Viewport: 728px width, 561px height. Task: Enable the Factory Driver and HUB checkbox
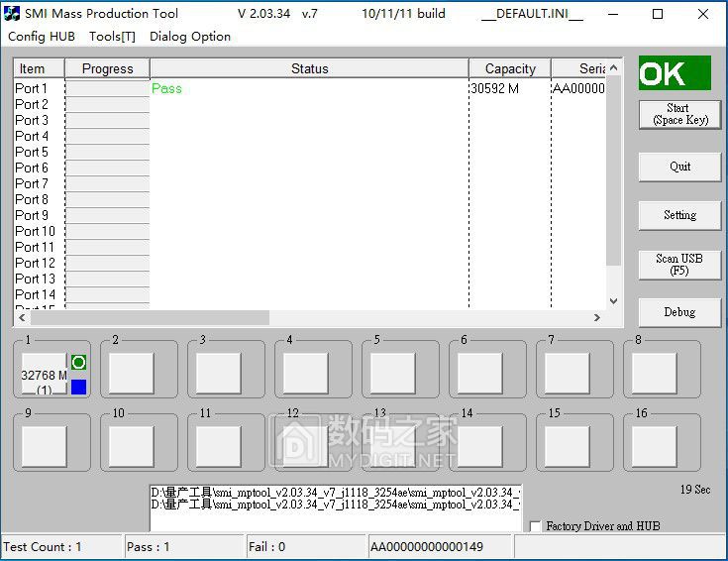[x=535, y=526]
